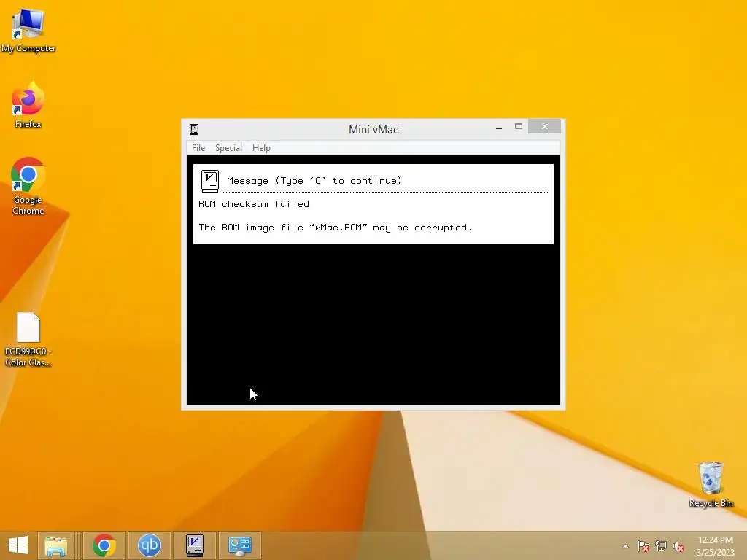Screen dimensions: 747x560
Task: Click the taskbar clock showing 12:24 PM
Action: click(715, 546)
